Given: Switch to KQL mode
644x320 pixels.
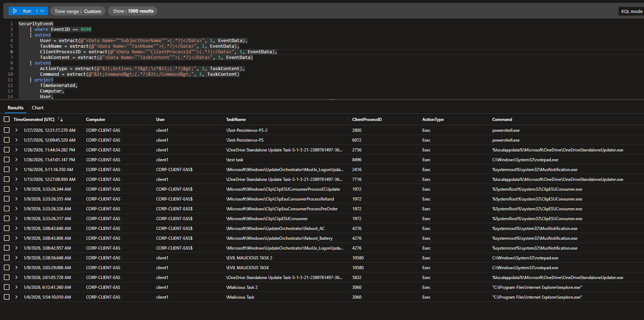Looking at the screenshot, I should pyautogui.click(x=631, y=12).
